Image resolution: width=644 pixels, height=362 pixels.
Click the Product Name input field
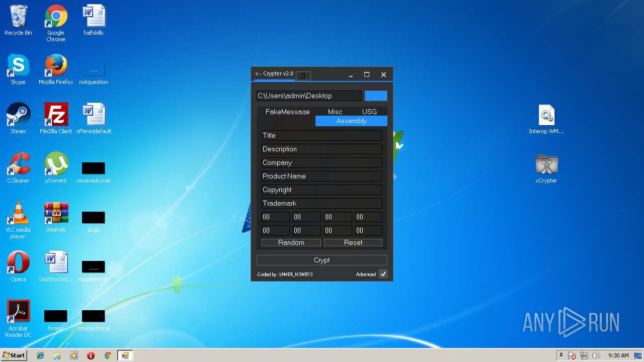tap(322, 176)
